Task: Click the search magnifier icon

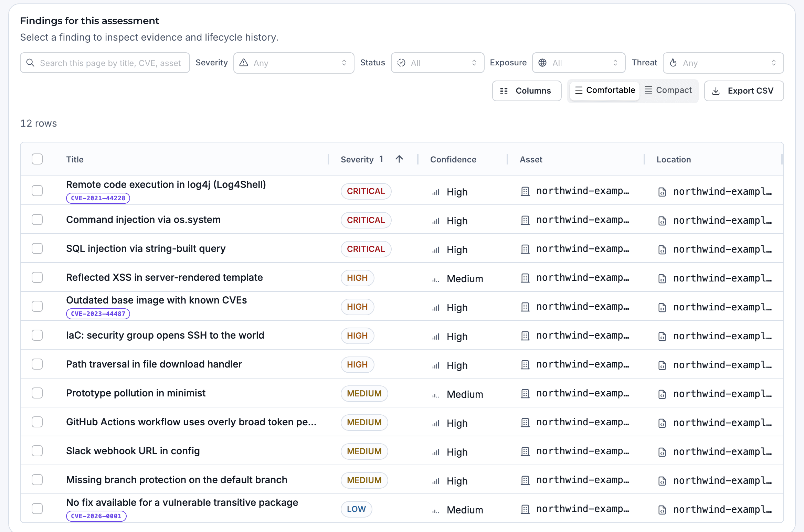Action: [x=30, y=63]
